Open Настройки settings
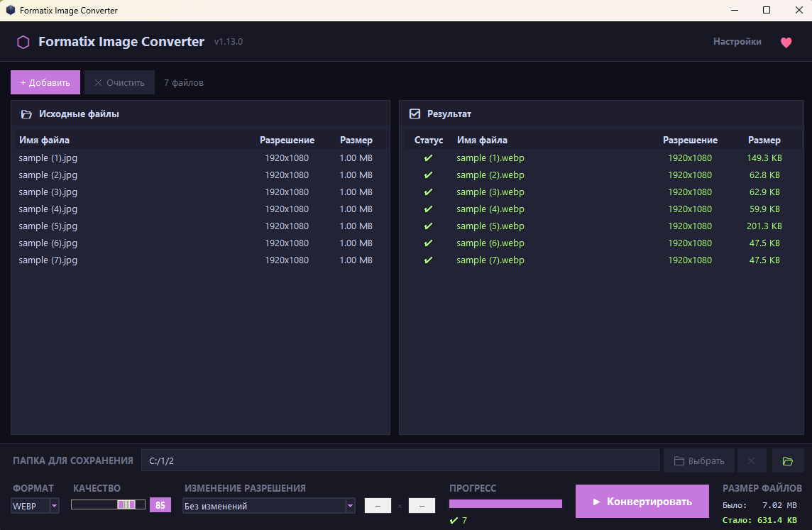 tap(737, 41)
